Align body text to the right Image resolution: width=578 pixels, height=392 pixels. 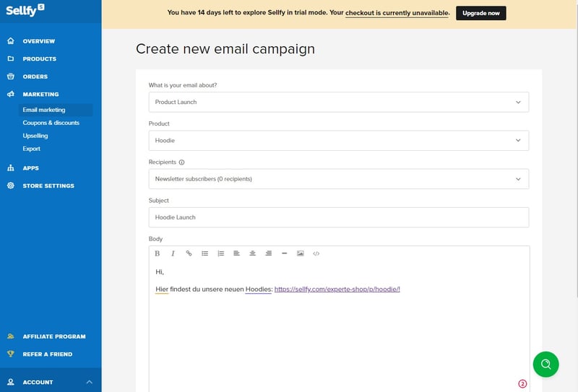click(269, 253)
